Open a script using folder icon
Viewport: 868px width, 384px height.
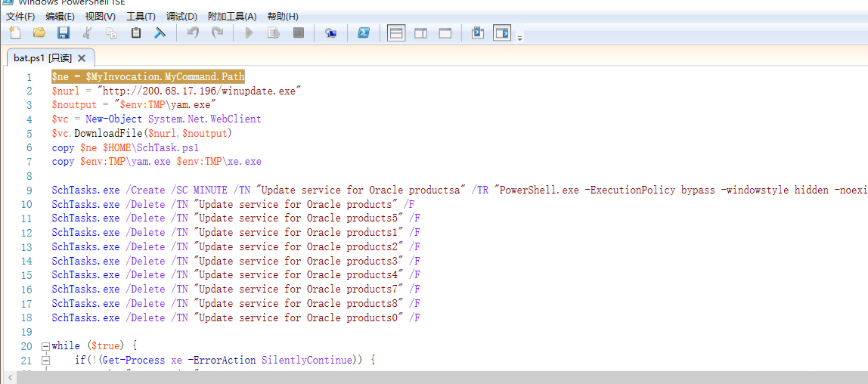pos(39,33)
